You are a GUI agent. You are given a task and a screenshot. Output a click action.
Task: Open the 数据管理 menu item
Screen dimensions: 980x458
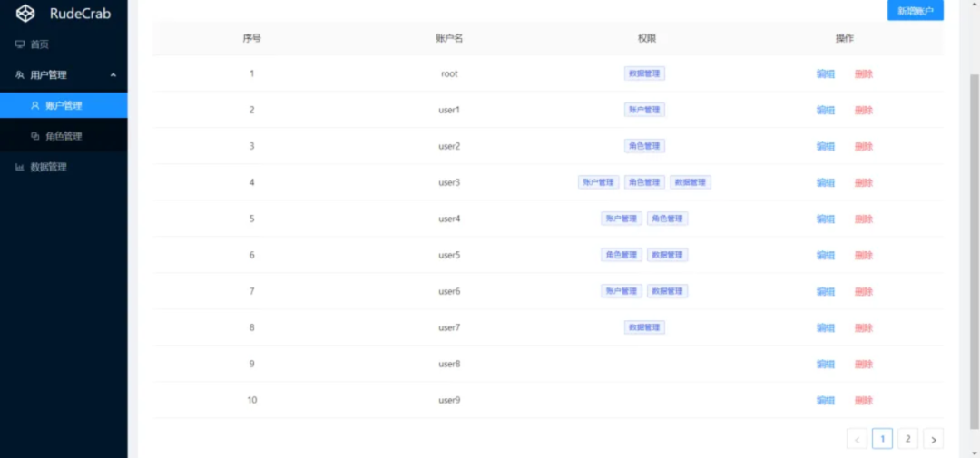point(48,168)
